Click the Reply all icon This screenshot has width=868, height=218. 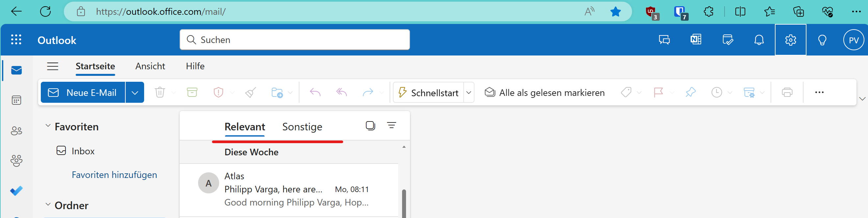click(x=341, y=92)
